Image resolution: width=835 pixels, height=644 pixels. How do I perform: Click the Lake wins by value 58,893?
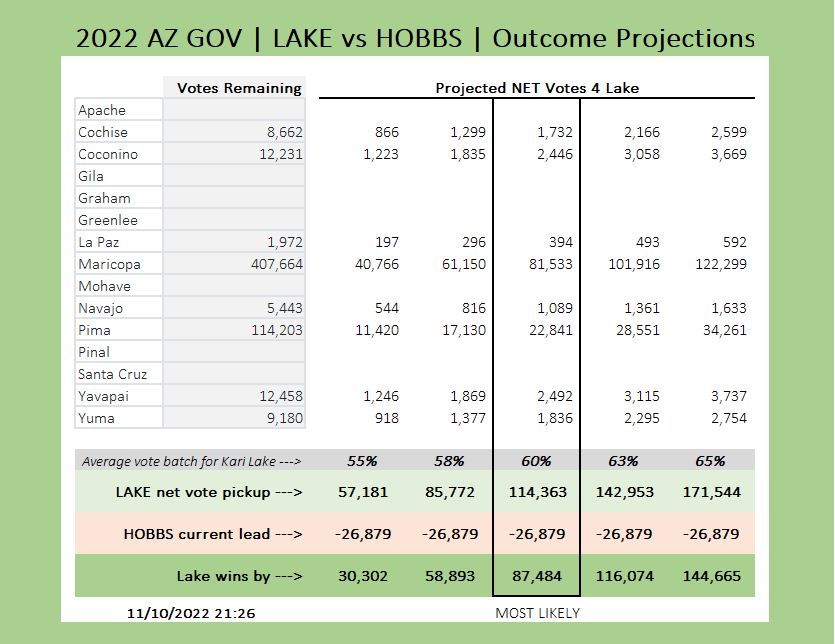pos(450,576)
